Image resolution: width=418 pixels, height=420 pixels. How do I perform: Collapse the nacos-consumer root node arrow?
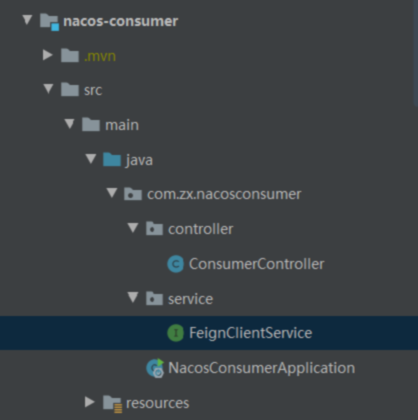pos(27,20)
